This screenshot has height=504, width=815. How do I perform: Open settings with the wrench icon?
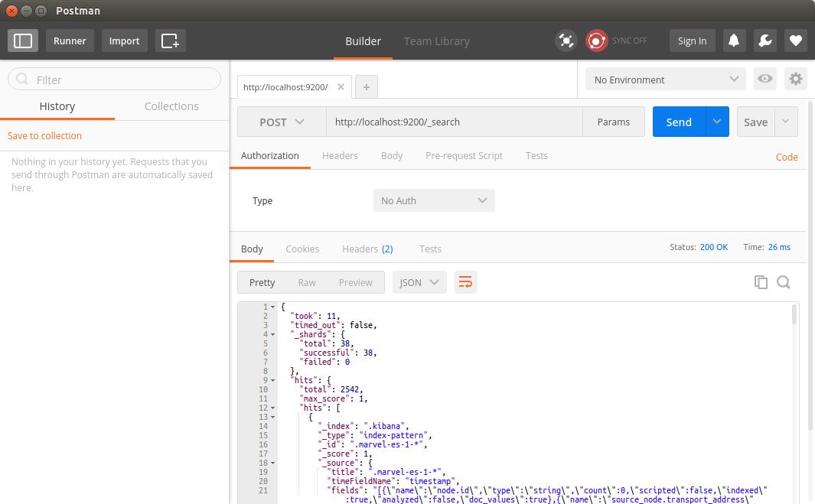point(764,40)
